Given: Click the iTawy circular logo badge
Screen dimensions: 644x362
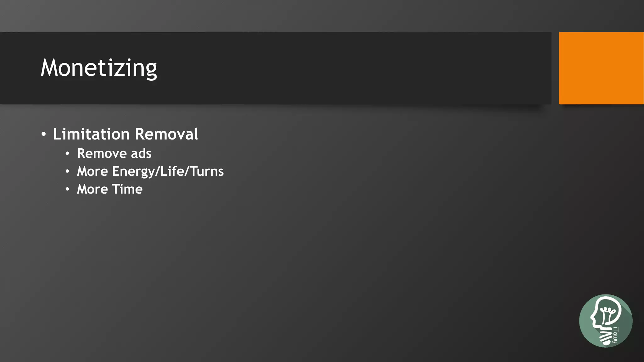Looking at the screenshot, I should tap(606, 321).
